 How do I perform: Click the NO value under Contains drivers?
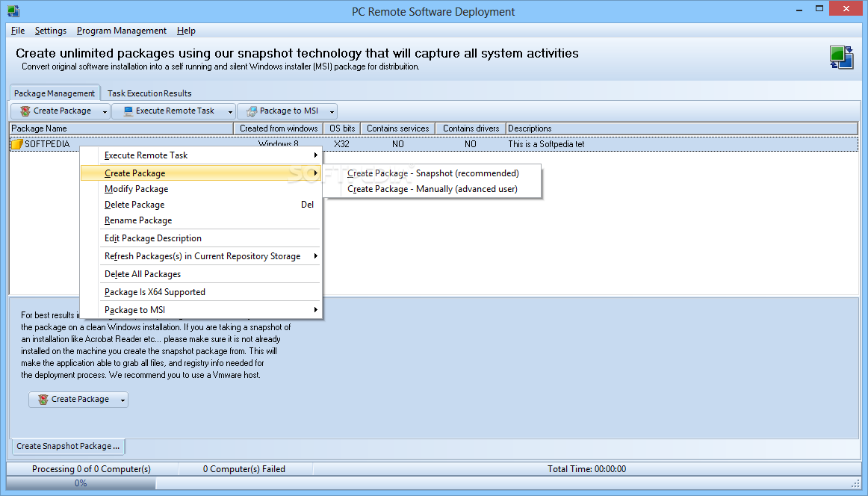click(471, 144)
